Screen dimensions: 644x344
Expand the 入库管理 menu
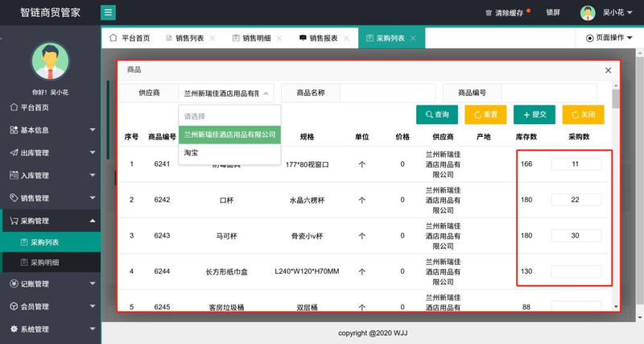[x=93, y=175]
